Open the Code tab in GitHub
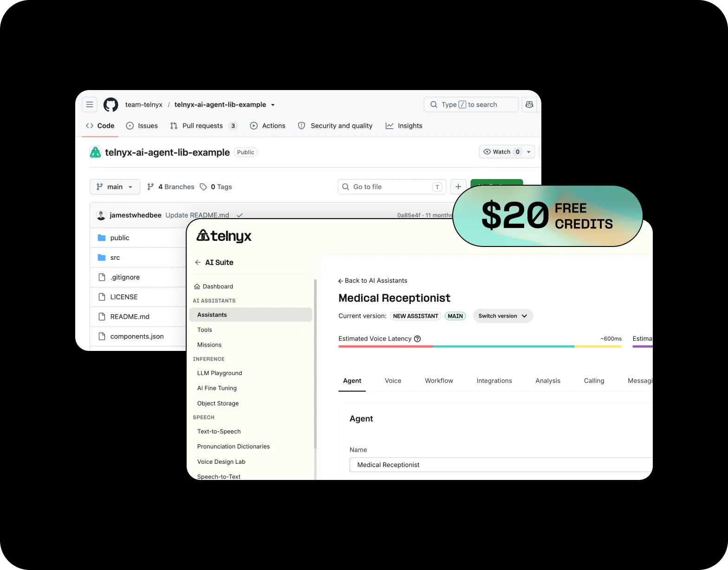The image size is (728, 570). [100, 126]
